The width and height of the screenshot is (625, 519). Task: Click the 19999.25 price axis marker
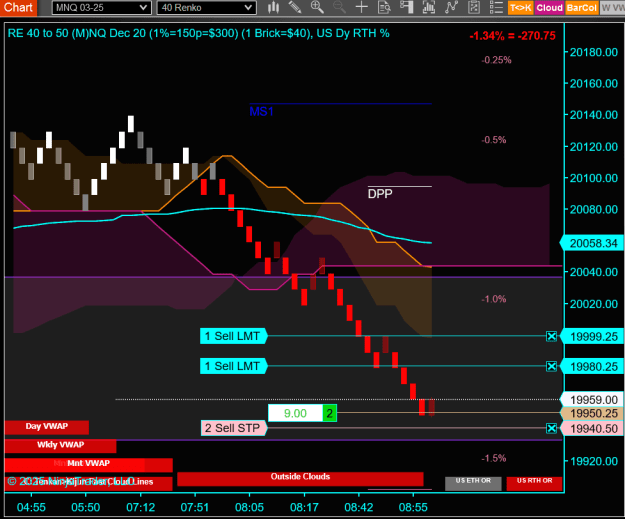(592, 336)
